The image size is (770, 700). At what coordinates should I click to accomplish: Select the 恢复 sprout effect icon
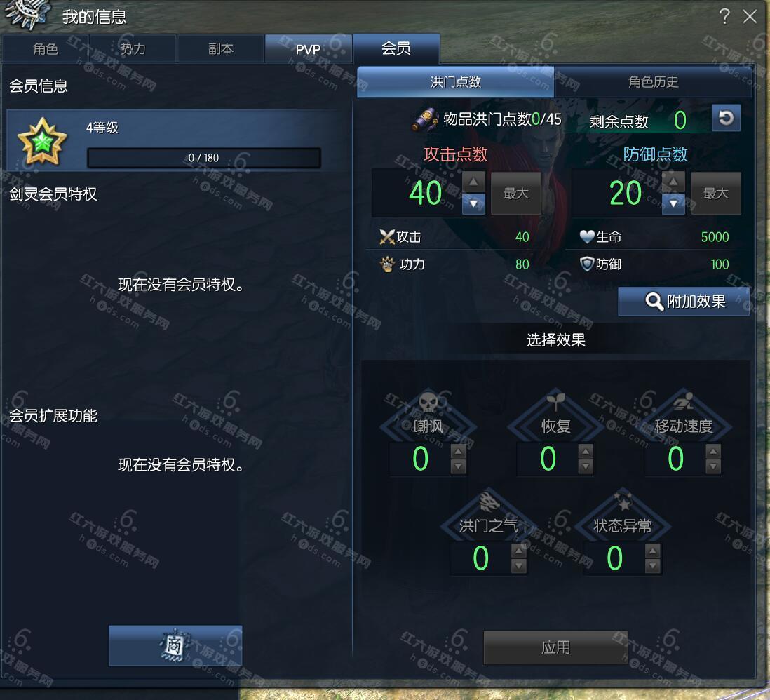pos(556,401)
